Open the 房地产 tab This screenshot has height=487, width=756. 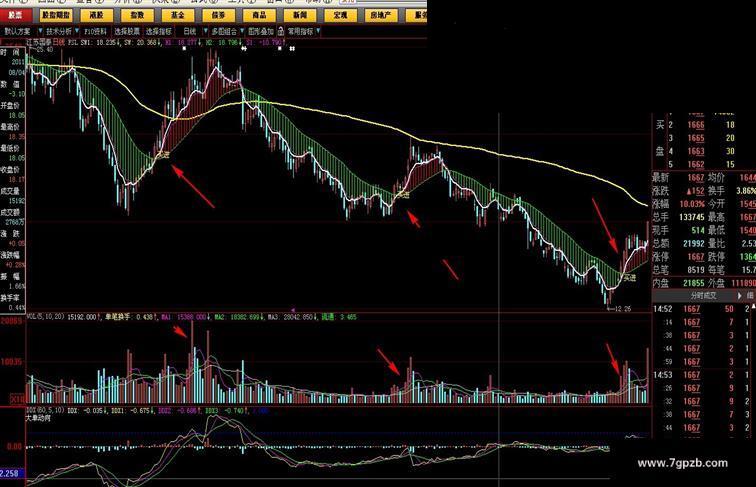tap(381, 15)
